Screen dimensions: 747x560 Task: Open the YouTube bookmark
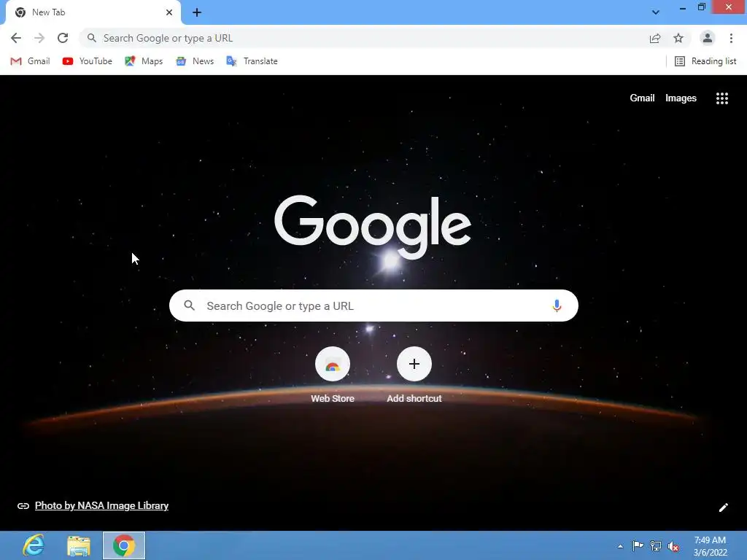pyautogui.click(x=88, y=61)
